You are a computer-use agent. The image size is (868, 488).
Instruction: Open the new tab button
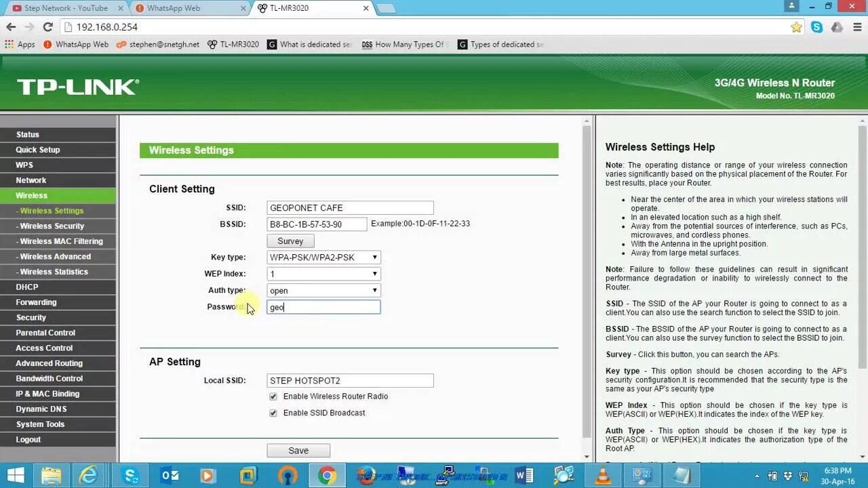tap(386, 8)
